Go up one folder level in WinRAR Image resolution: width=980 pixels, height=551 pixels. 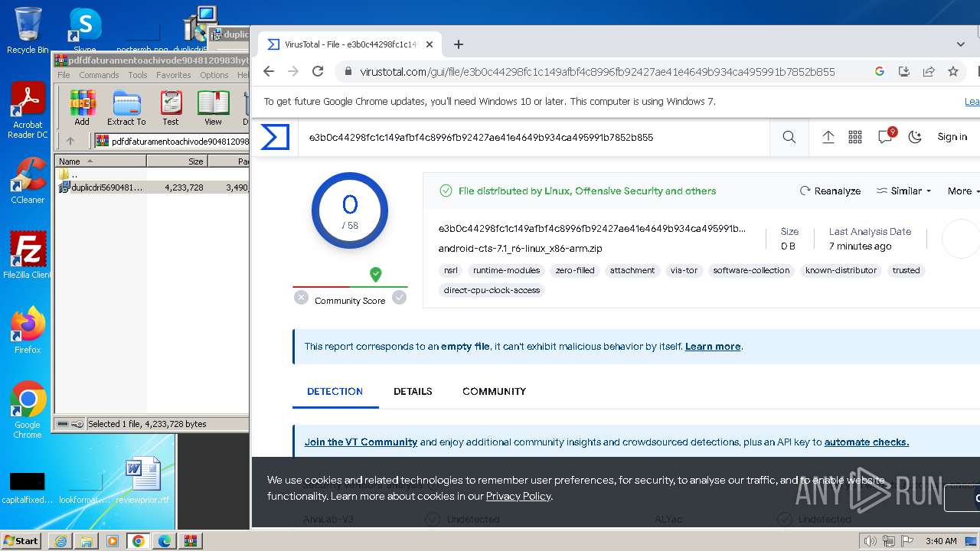pos(70,141)
